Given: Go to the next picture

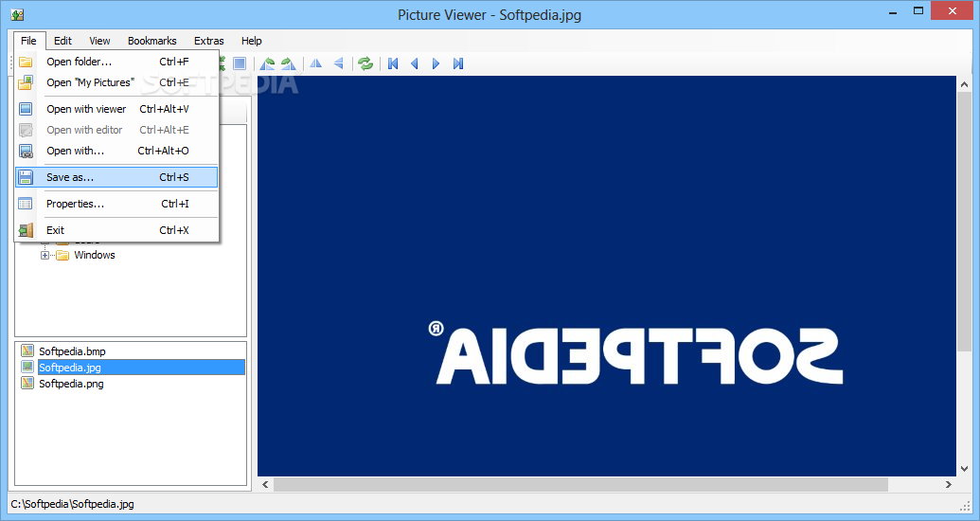Looking at the screenshot, I should pyautogui.click(x=437, y=63).
